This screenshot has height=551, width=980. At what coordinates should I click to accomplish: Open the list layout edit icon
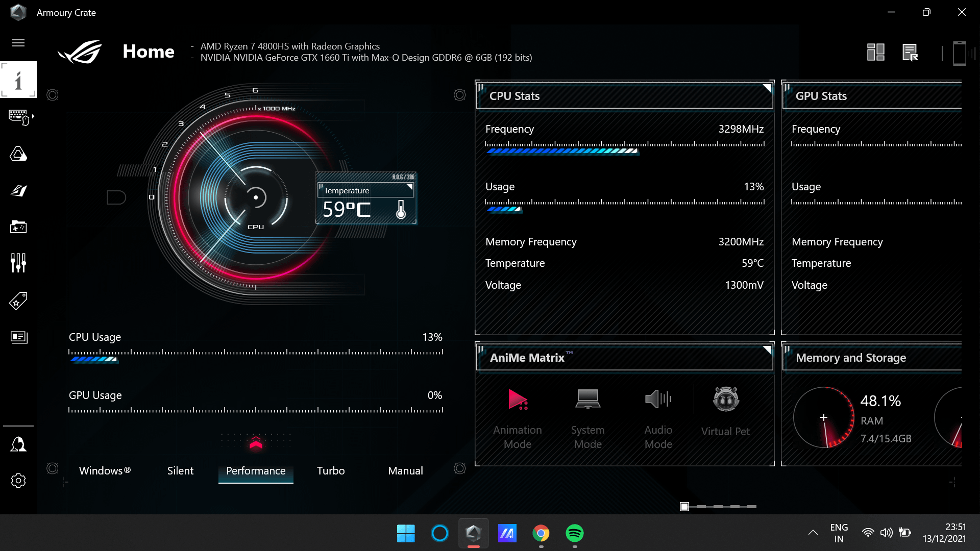910,52
